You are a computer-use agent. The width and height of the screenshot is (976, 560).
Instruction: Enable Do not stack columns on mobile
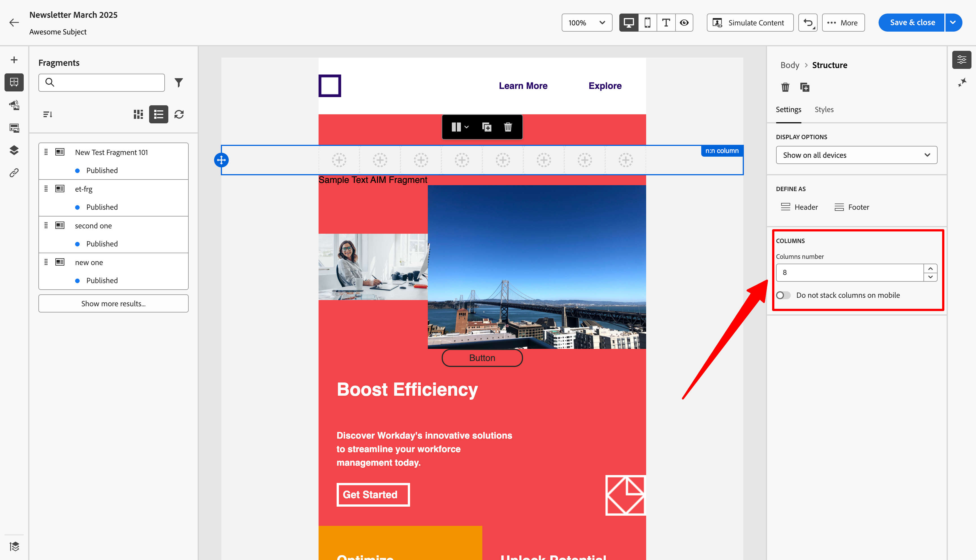click(x=783, y=295)
